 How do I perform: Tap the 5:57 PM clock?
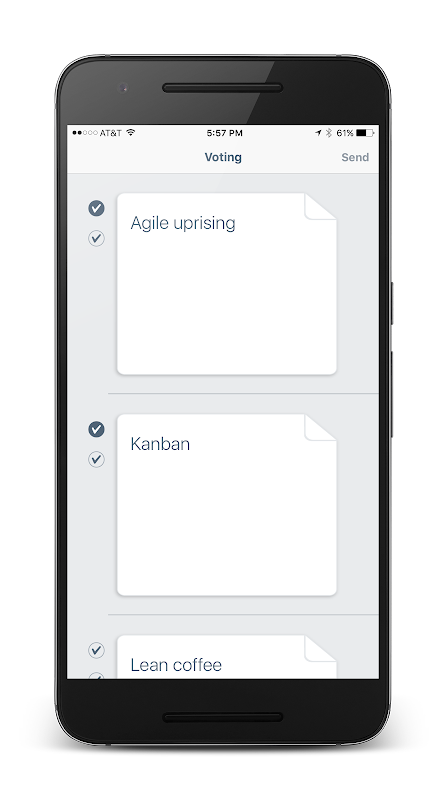coord(225,133)
